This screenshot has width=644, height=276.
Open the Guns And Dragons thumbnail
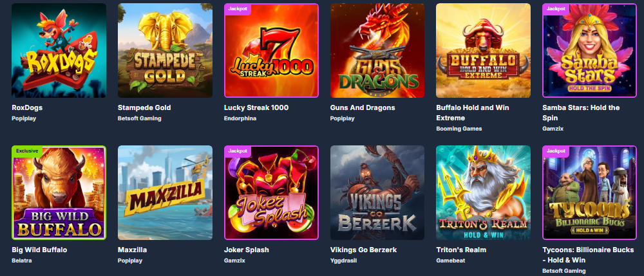(x=377, y=50)
